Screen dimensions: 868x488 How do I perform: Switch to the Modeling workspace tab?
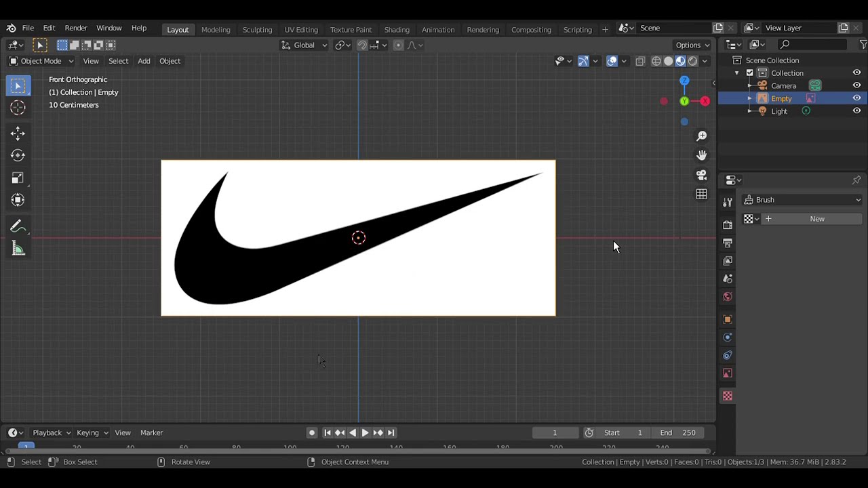pos(216,29)
